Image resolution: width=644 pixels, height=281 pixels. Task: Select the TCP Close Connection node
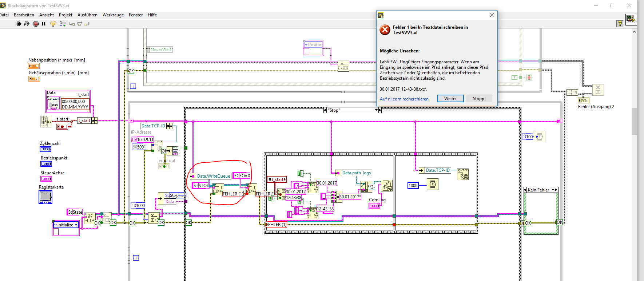[x=463, y=174]
